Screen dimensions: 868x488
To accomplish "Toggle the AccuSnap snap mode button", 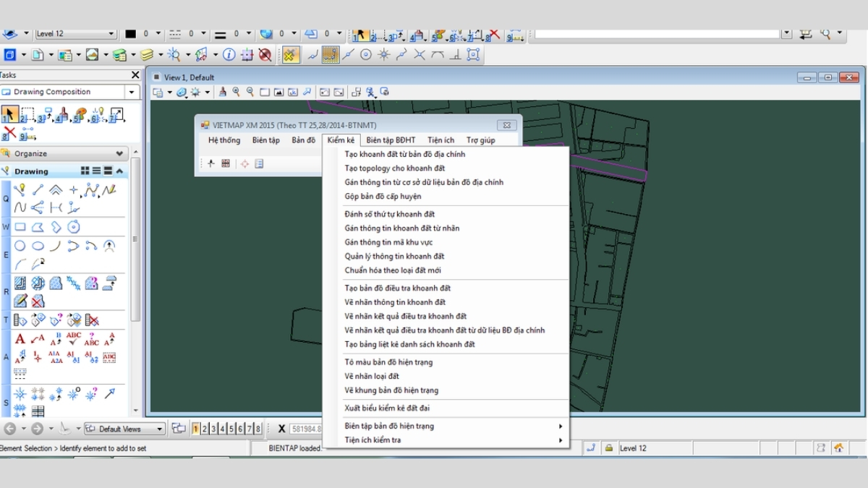I will click(291, 54).
